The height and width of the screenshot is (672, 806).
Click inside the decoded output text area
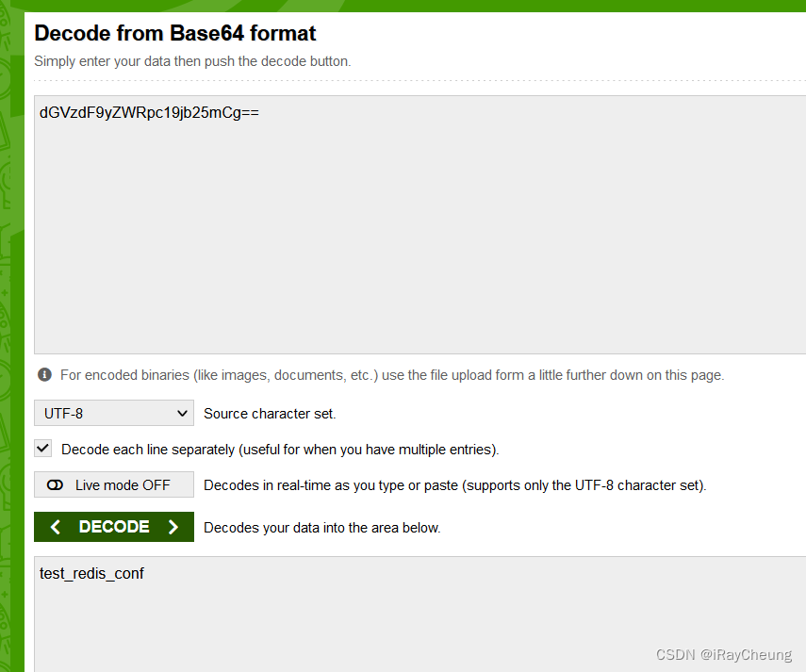coord(419,614)
